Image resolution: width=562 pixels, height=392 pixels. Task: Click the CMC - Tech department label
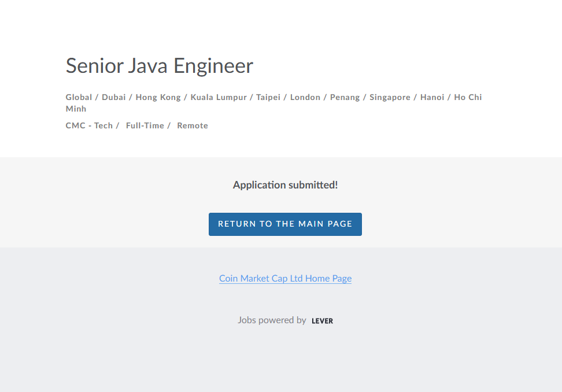[89, 125]
